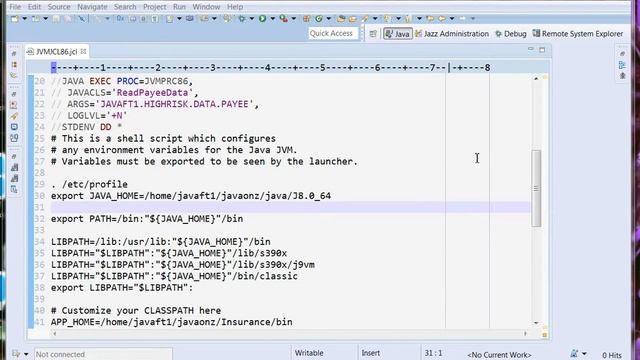Click the Last Edit Location yellow arrow icon
The height and width of the screenshot is (360, 640).
coord(430,19)
